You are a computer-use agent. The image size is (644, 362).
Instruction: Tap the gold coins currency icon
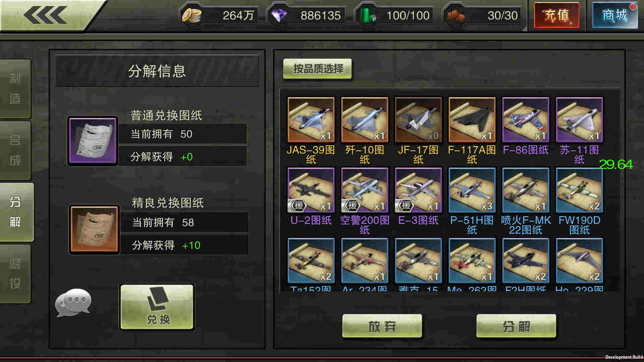(192, 15)
